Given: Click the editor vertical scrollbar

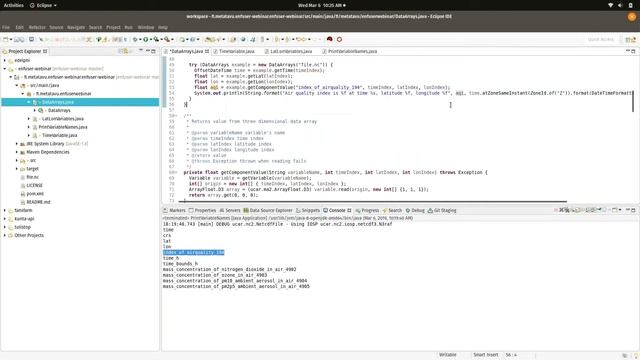Looking at the screenshot, I should (x=633, y=101).
